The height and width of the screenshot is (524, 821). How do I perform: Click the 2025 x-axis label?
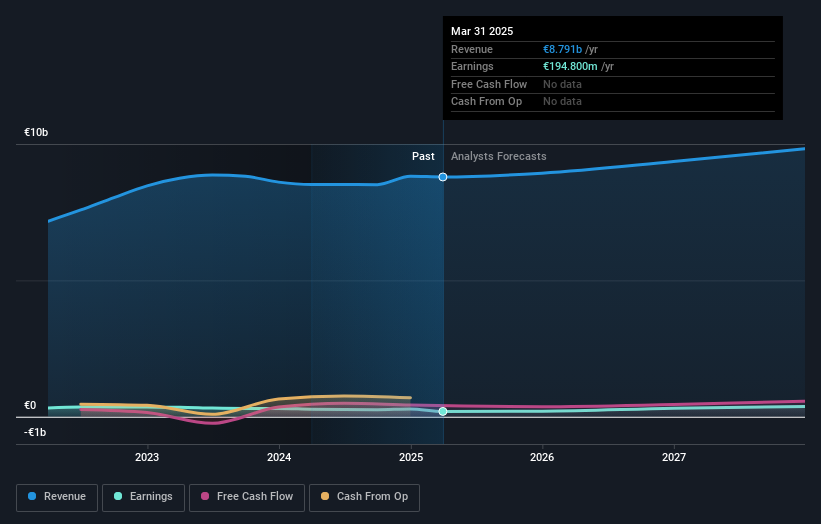[x=411, y=458]
